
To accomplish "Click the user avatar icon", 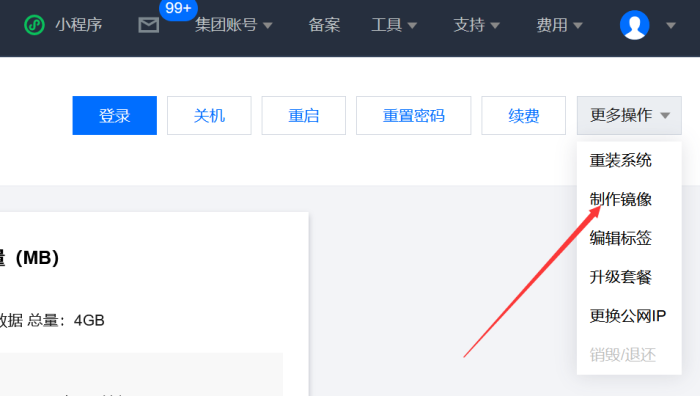I will coord(634,25).
